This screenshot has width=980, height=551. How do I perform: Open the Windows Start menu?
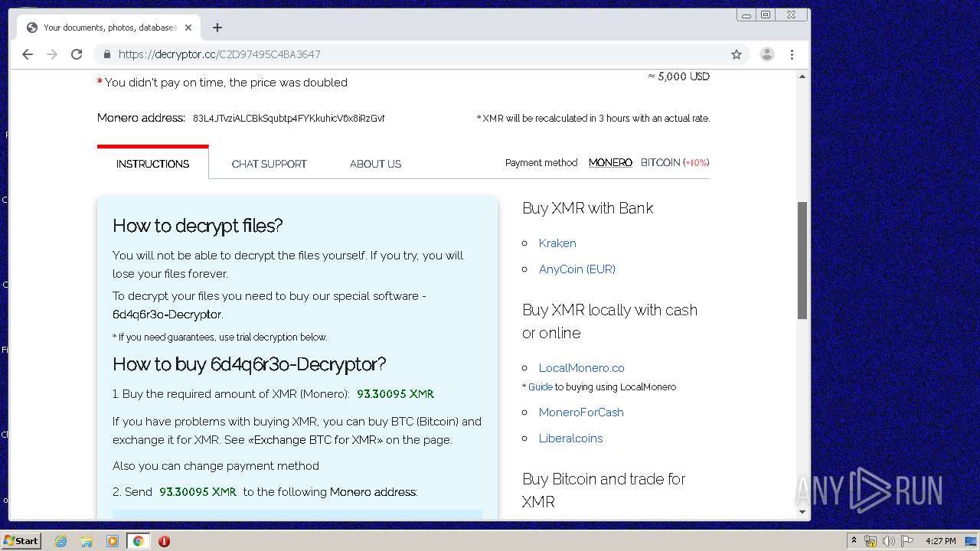point(21,541)
